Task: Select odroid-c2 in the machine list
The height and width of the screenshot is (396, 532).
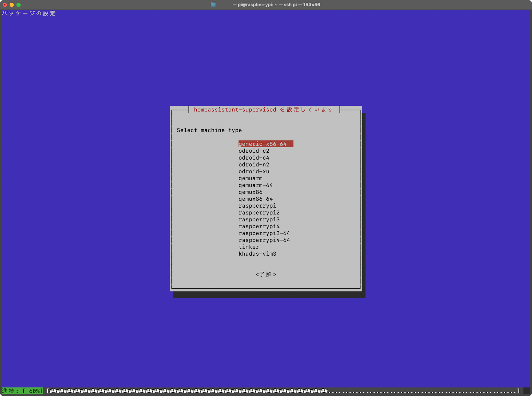Action: pos(254,151)
